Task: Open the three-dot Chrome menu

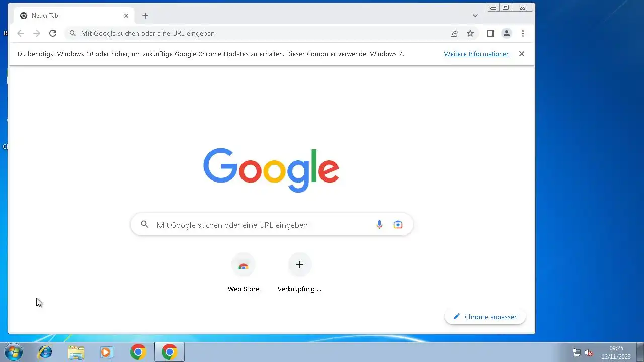Action: tap(523, 33)
